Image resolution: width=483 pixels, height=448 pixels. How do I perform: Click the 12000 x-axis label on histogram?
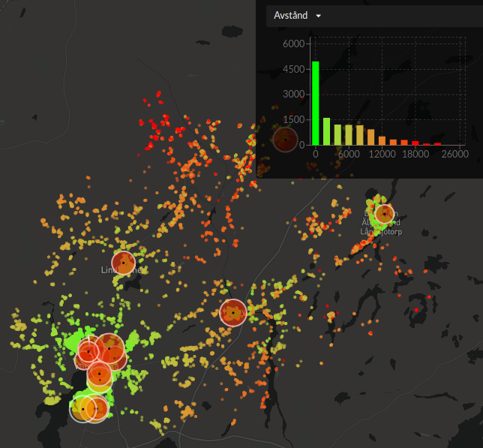coord(382,154)
